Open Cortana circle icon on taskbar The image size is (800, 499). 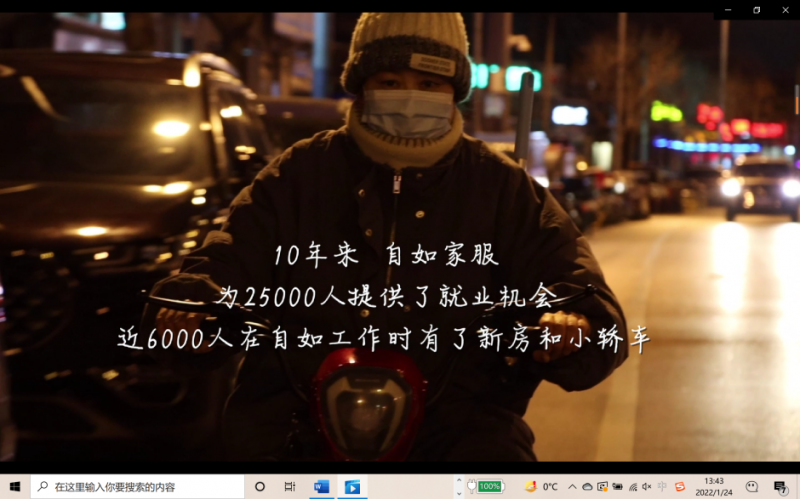(x=260, y=487)
